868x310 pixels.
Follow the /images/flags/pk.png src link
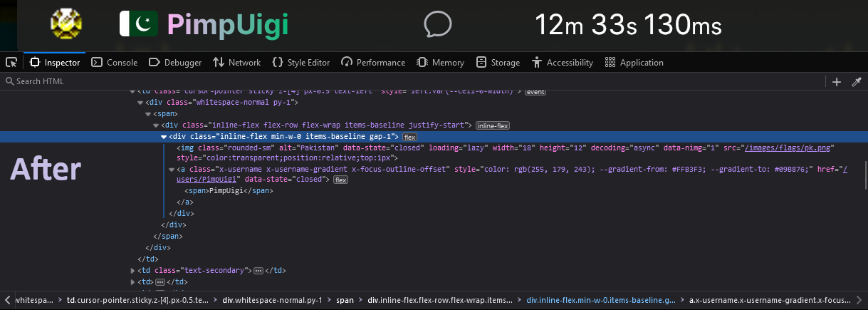[789, 148]
